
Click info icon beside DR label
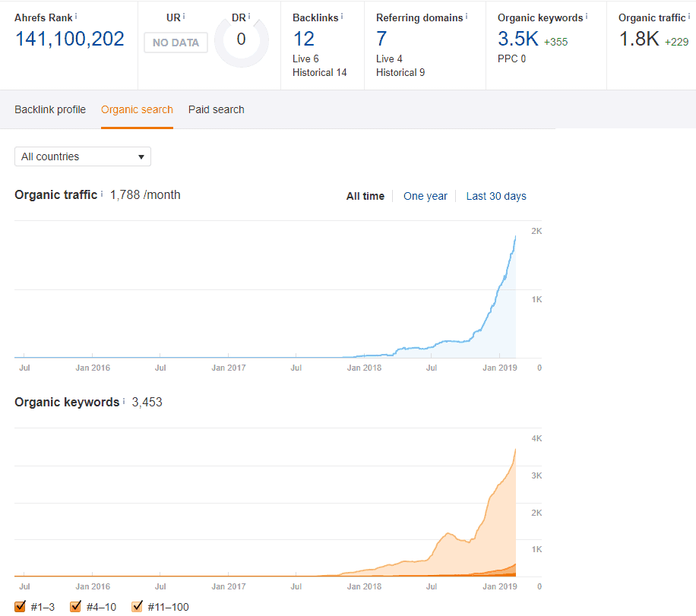[x=249, y=16]
